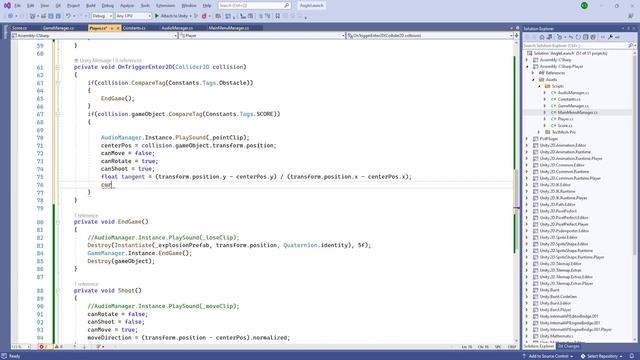Click in the top Search box
Image resolution: width=640 pixels, height=360 pixels.
pyautogui.click(x=254, y=6)
